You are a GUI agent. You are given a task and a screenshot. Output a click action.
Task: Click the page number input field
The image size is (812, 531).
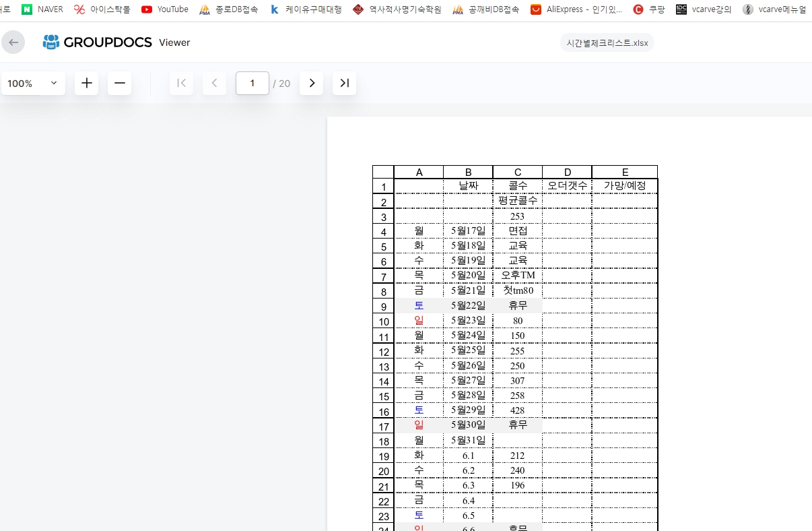(x=252, y=83)
